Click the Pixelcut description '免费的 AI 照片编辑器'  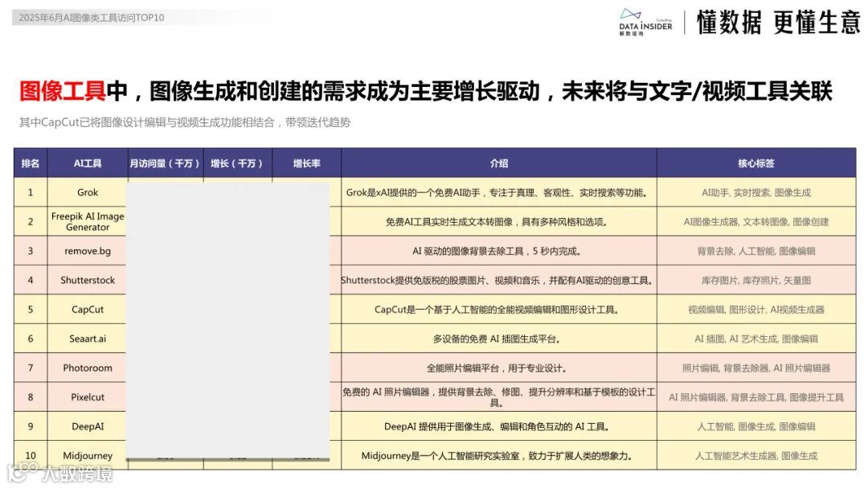point(498,397)
